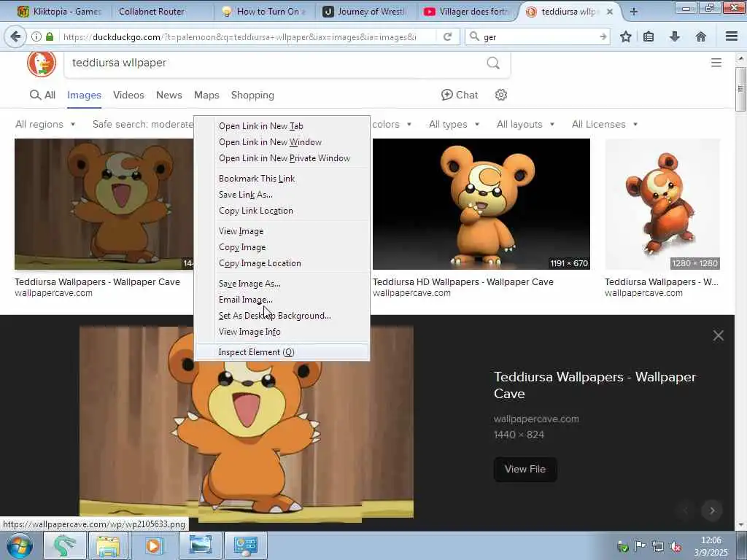Open the media player taskbar icon
The height and width of the screenshot is (560, 747).
pos(153,545)
